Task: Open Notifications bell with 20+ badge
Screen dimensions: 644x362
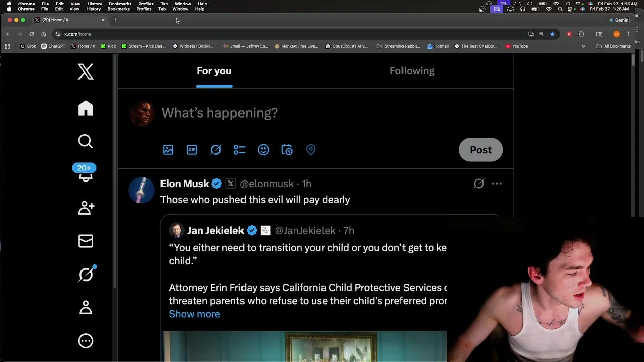Action: pos(85,172)
